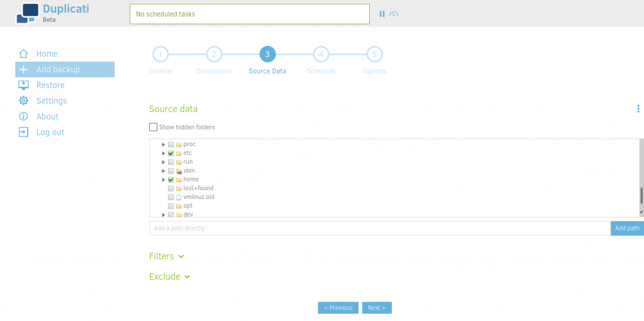Check the run folder checkbox

pyautogui.click(x=171, y=162)
